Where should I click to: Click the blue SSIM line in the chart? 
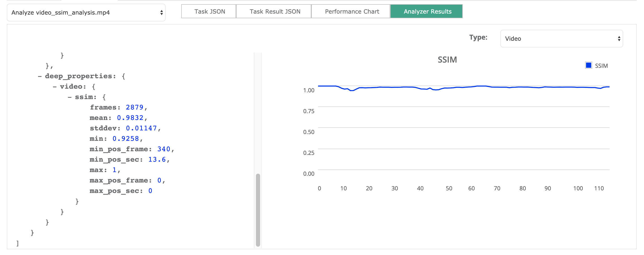click(464, 87)
